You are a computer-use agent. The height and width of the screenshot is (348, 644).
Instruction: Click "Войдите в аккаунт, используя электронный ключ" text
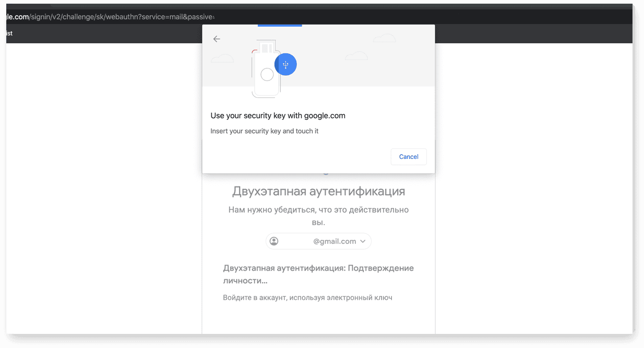(307, 298)
